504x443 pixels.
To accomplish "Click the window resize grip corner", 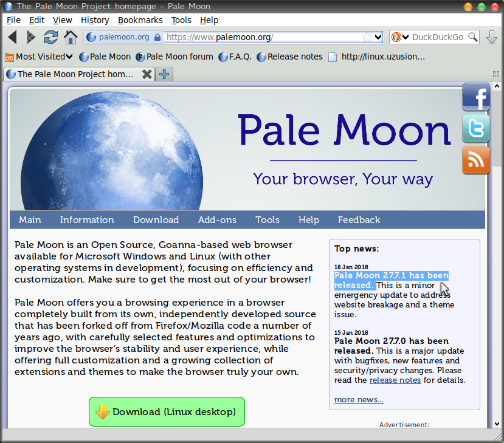I will coord(499,437).
